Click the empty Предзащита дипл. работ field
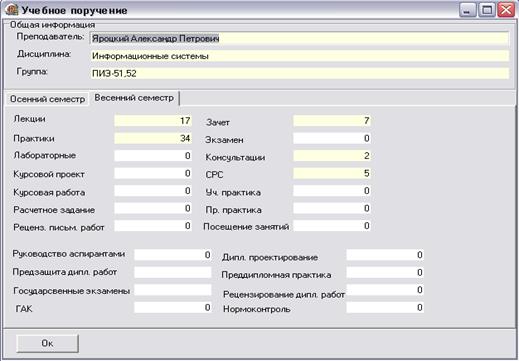This screenshot has height=361, width=519. coord(173,272)
